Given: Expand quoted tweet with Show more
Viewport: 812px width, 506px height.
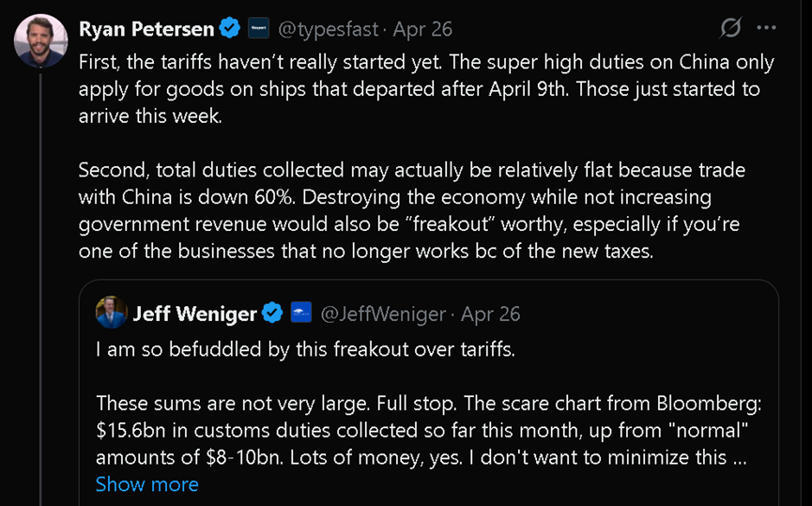Looking at the screenshot, I should point(147,484).
